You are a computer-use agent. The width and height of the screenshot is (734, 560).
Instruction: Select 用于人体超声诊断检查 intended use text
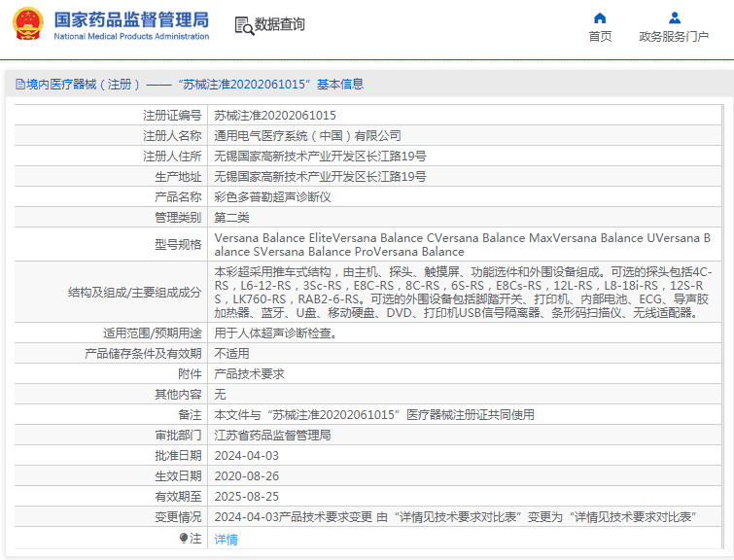point(276,333)
